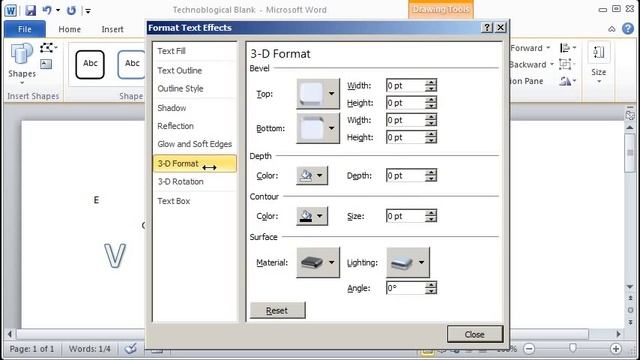
Task: Click the Lighting Angle field
Action: click(x=405, y=288)
